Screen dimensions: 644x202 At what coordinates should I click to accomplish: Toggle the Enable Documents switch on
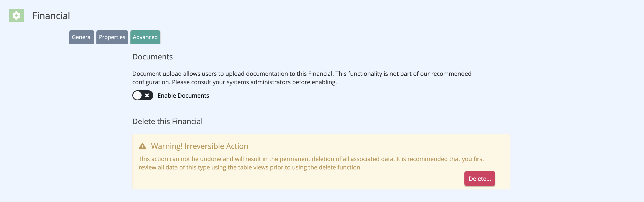(143, 95)
